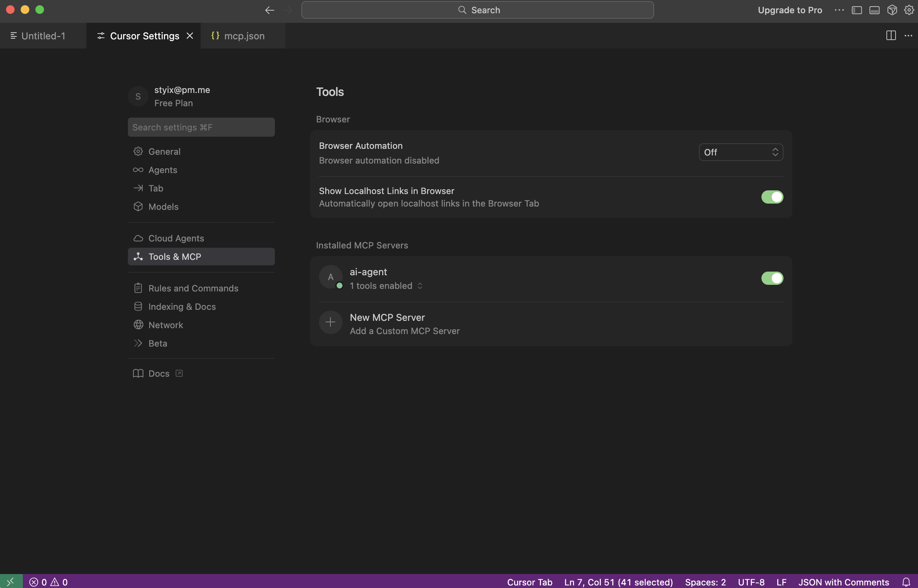The image size is (918, 588).
Task: Open the remote window status bar icon
Action: point(11,581)
